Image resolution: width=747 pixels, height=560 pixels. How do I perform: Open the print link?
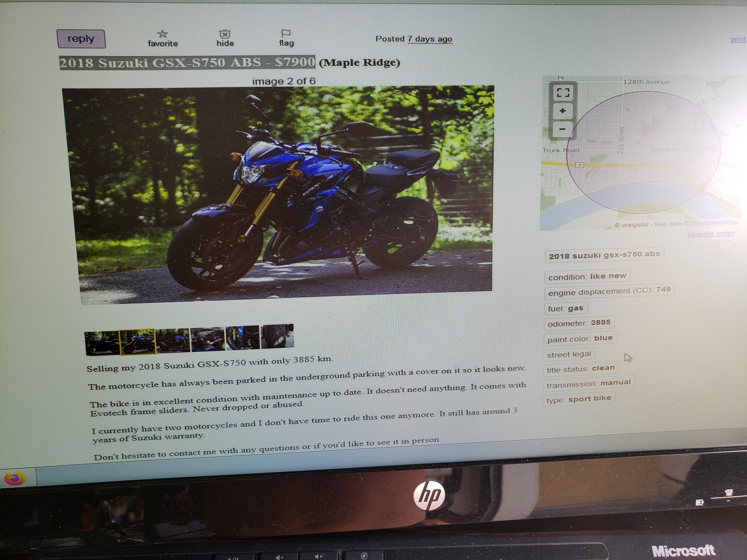tap(738, 39)
